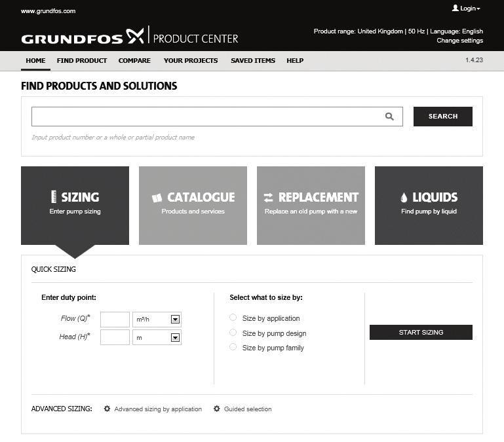Viewport: 504px width, 442px height.
Task: Open YOUR PROJECTS tab
Action: [191, 61]
